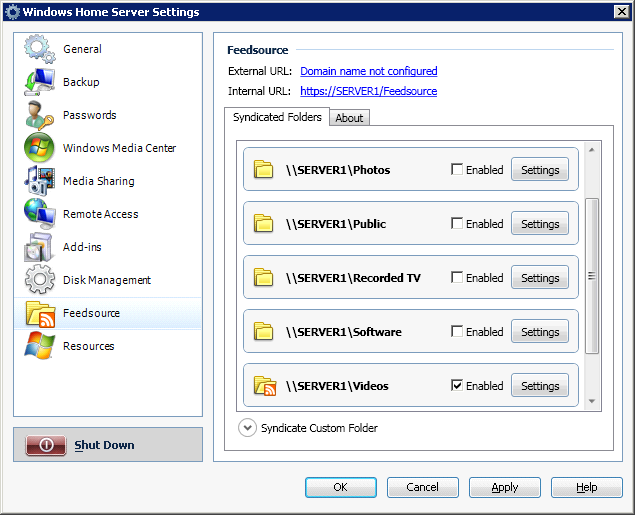Select the Syndicated Folders tab
This screenshot has height=515, width=635.
(277, 117)
